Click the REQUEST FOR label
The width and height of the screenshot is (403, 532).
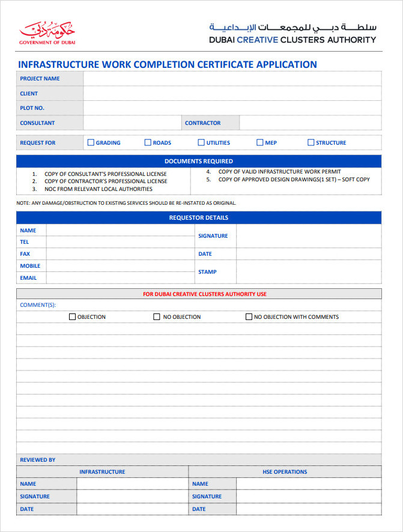(x=38, y=142)
